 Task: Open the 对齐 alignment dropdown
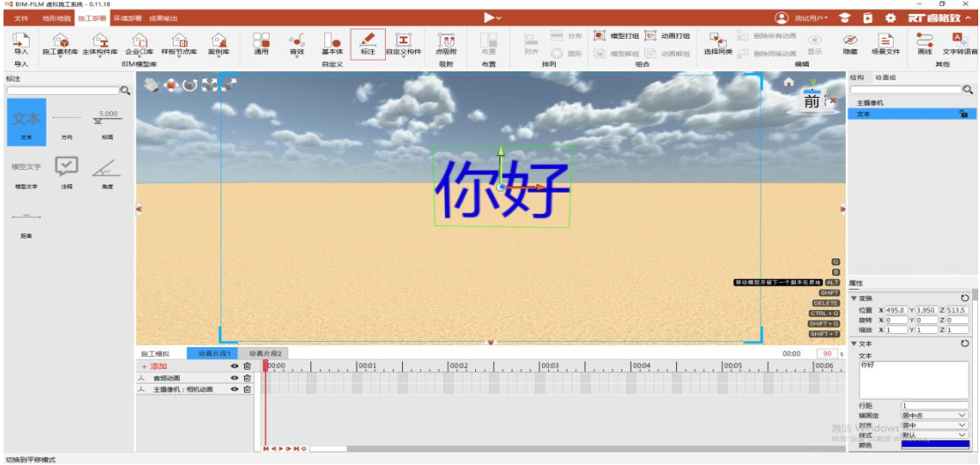(x=934, y=425)
